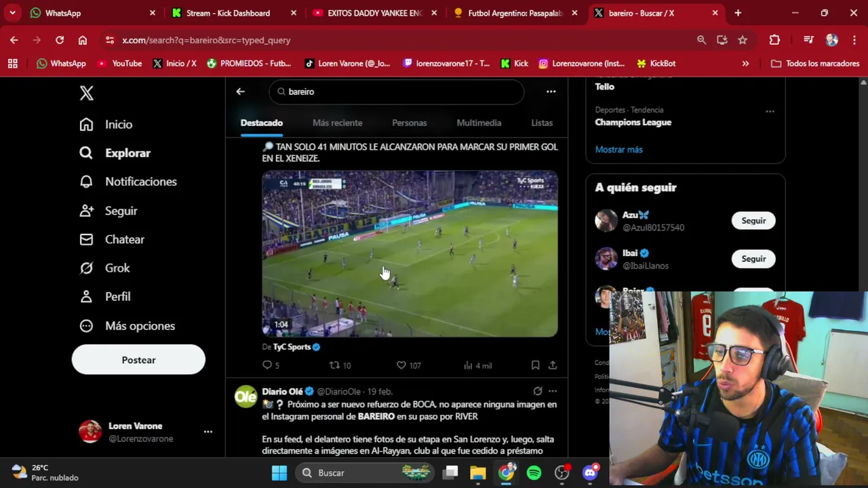The height and width of the screenshot is (488, 868).
Task: Open Ibai profile avatar
Action: (x=606, y=259)
